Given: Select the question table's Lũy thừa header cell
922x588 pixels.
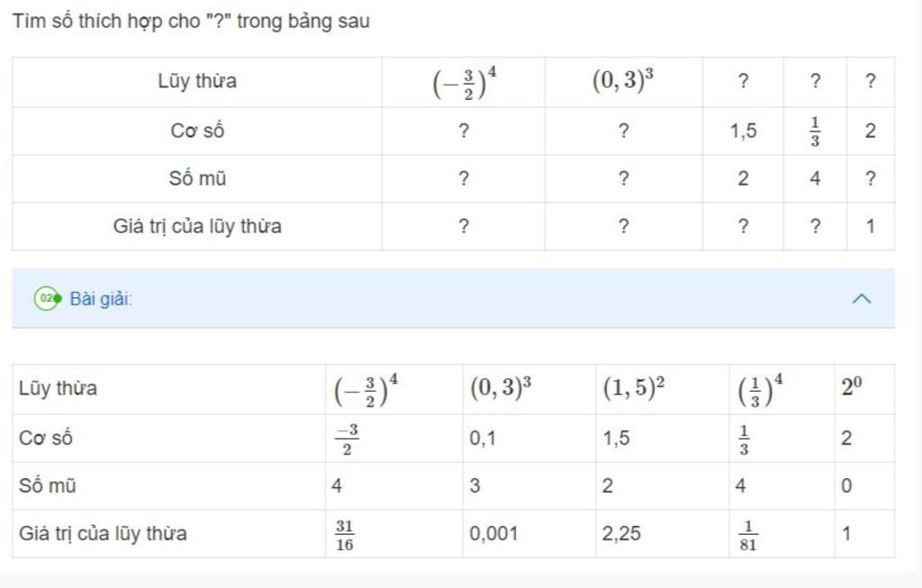Looking at the screenshot, I should coord(197,81).
